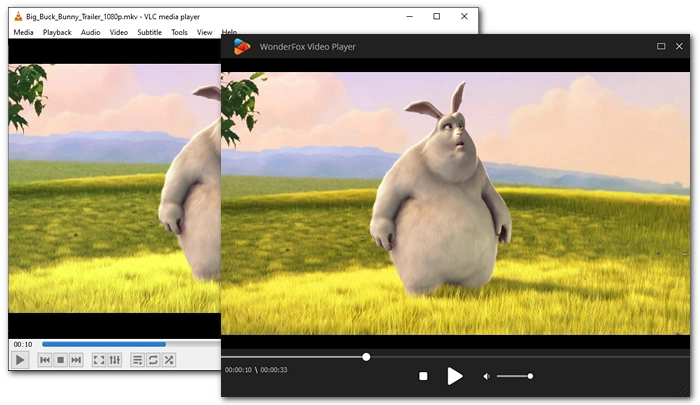This screenshot has width=700, height=405.
Task: Open the VLC Media menu
Action: point(23,32)
